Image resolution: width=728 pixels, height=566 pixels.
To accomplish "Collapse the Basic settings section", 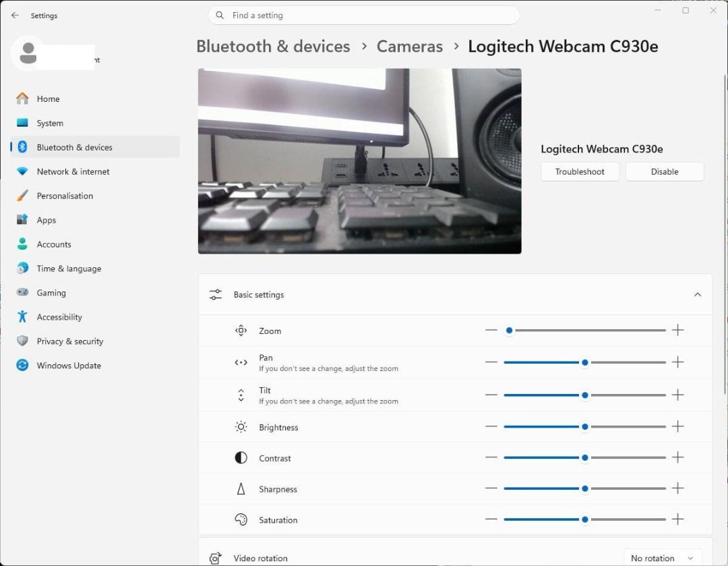I will click(x=698, y=295).
